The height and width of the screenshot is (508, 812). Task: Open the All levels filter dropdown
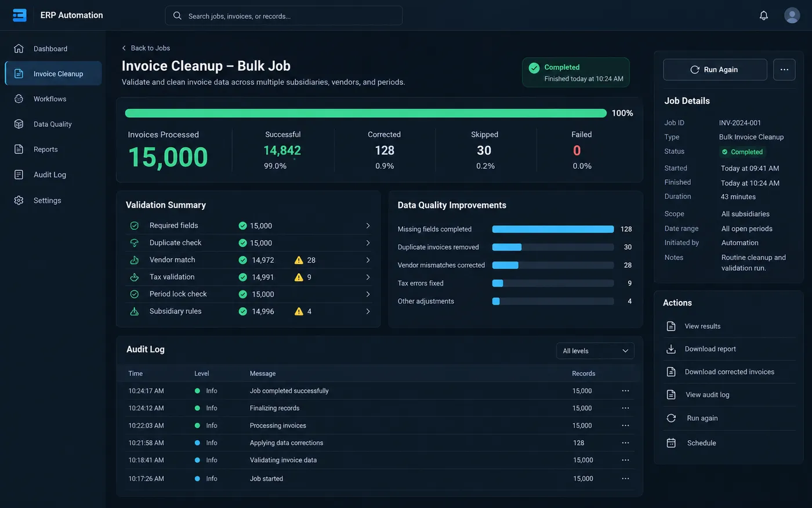click(x=595, y=351)
